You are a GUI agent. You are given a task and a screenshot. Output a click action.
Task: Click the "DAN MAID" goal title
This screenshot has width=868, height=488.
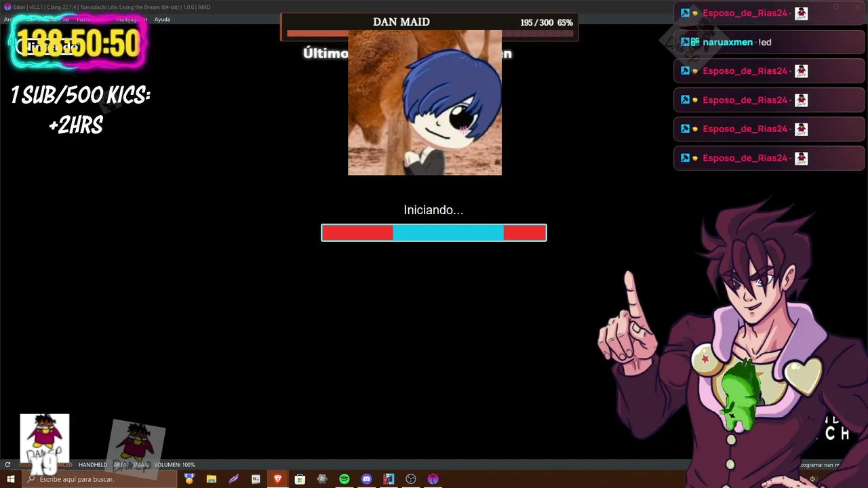(401, 22)
